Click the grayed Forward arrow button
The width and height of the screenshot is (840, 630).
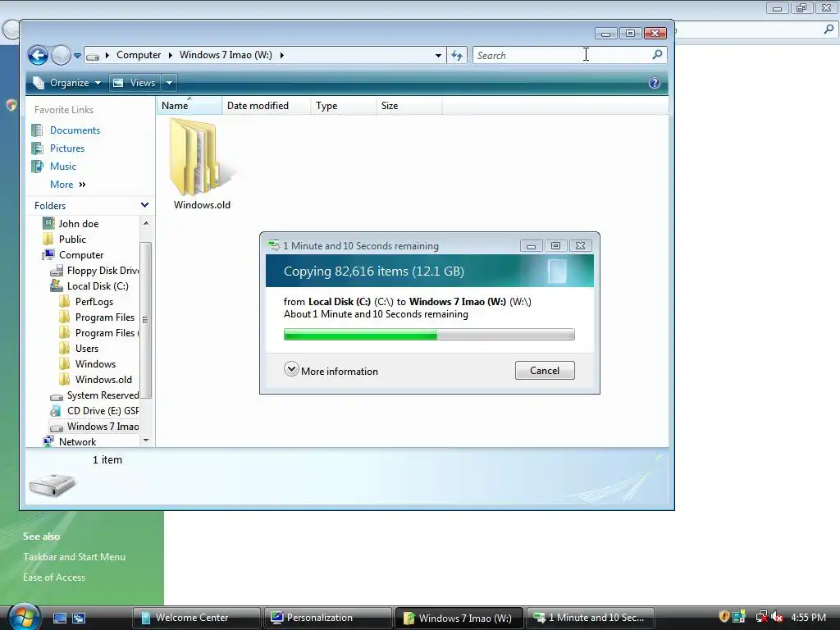(x=61, y=55)
